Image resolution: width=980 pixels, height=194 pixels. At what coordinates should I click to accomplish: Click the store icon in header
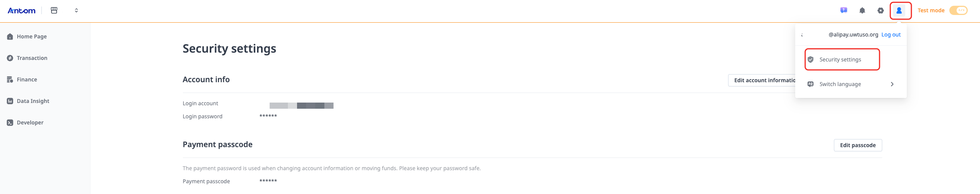point(54,10)
